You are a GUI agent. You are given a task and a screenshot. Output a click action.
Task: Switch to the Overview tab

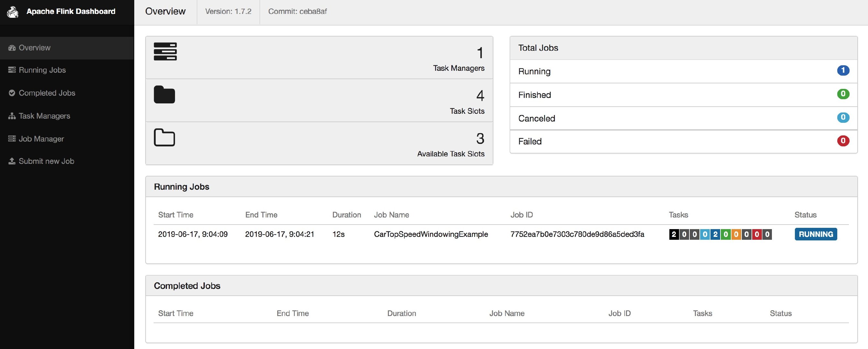(165, 11)
